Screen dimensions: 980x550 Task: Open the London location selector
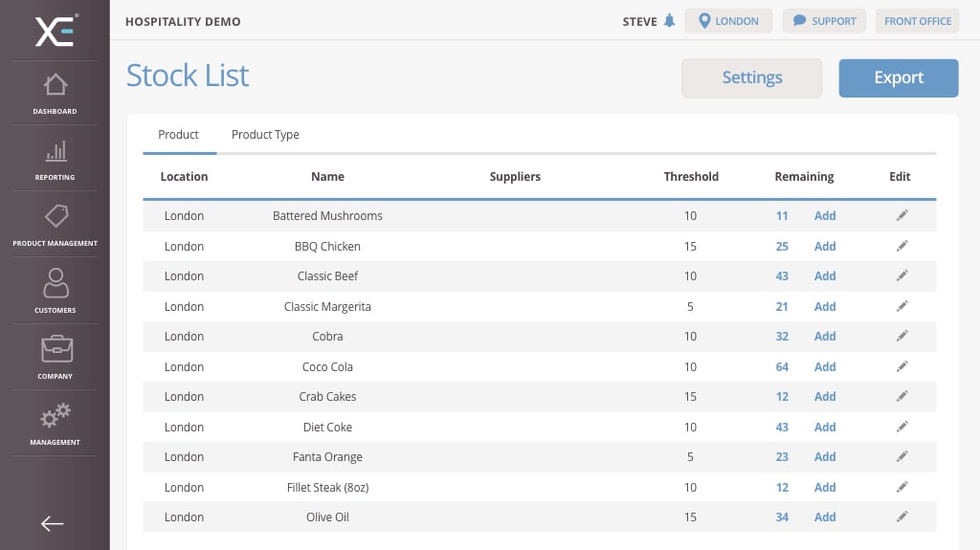pyautogui.click(x=728, y=21)
